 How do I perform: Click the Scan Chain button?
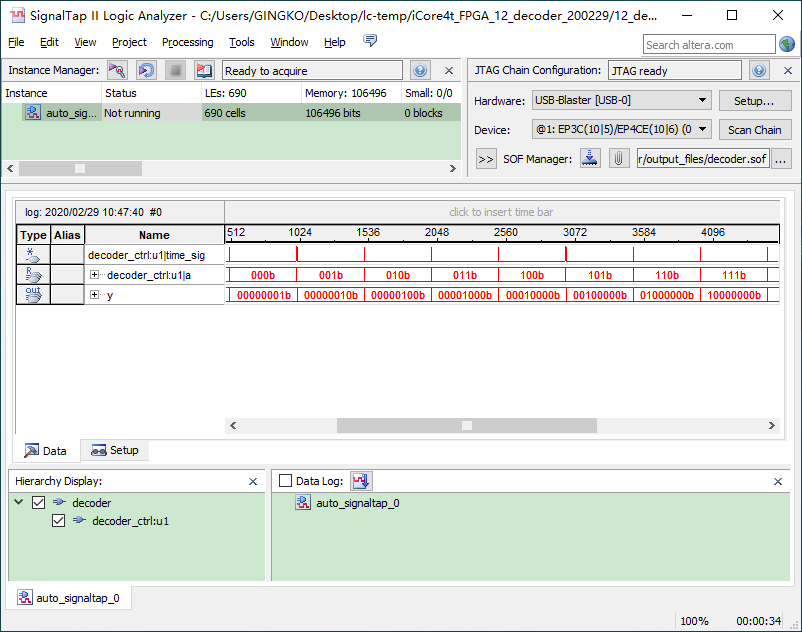pyautogui.click(x=754, y=130)
